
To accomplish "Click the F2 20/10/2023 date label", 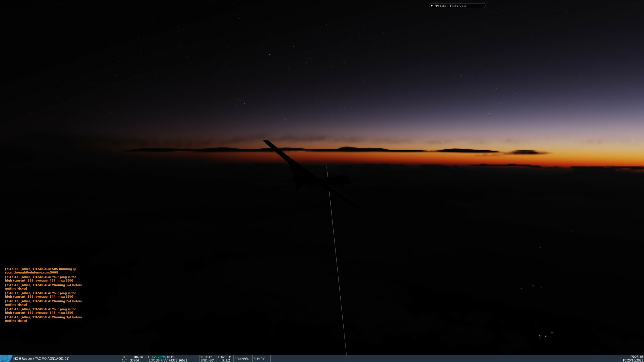I will click(x=633, y=360).
